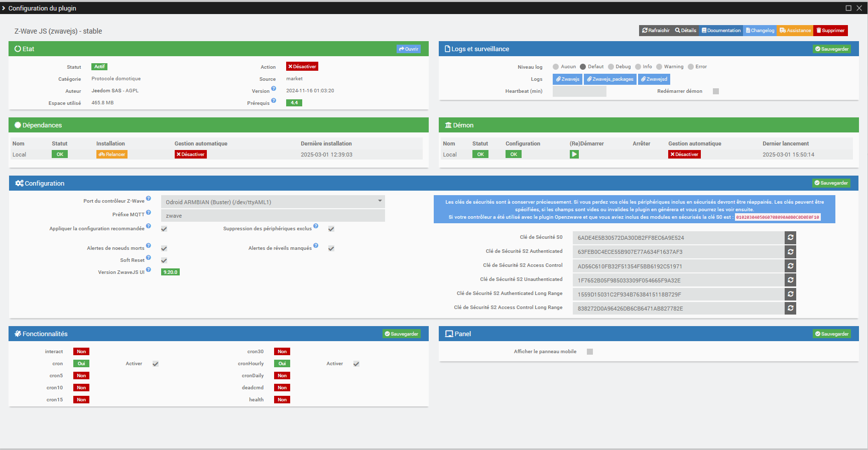The width and height of the screenshot is (868, 450).
Task: Show help icon next to Prérequis
Action: [274, 101]
